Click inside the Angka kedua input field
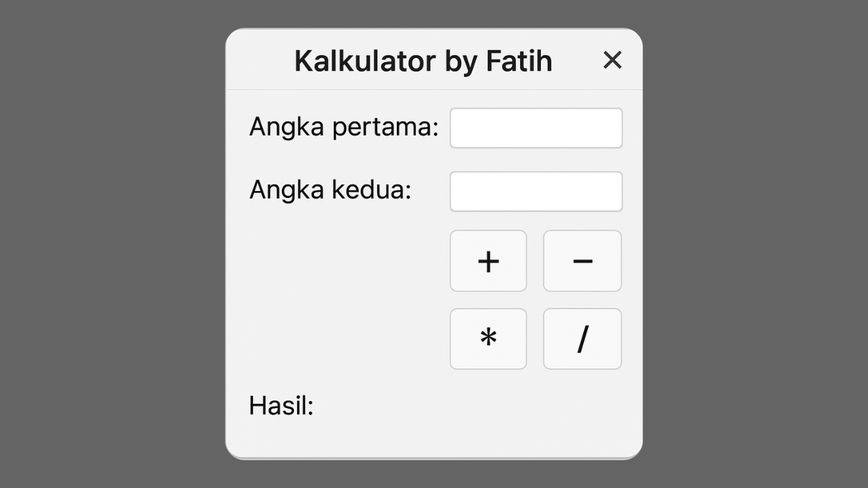The image size is (868, 488). pos(536,190)
